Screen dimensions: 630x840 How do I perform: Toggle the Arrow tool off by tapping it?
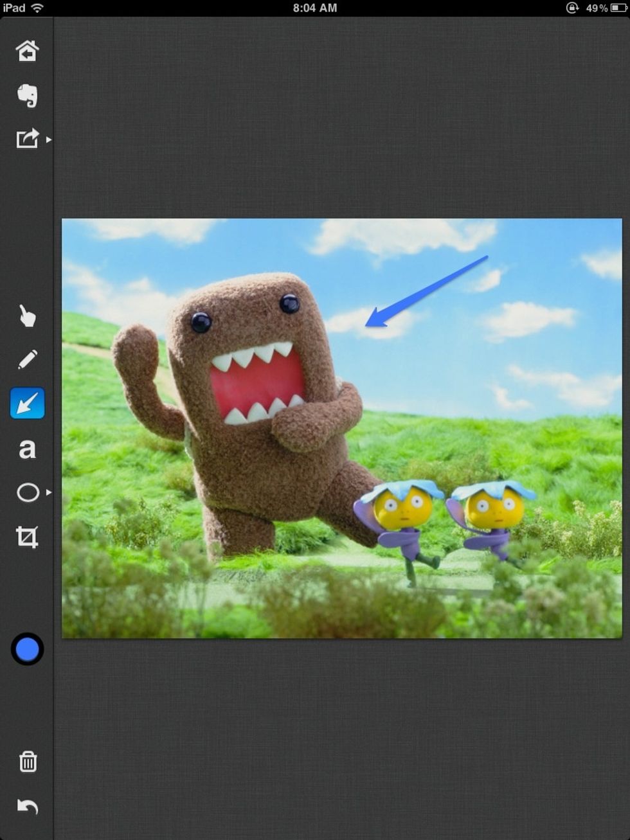click(x=27, y=402)
